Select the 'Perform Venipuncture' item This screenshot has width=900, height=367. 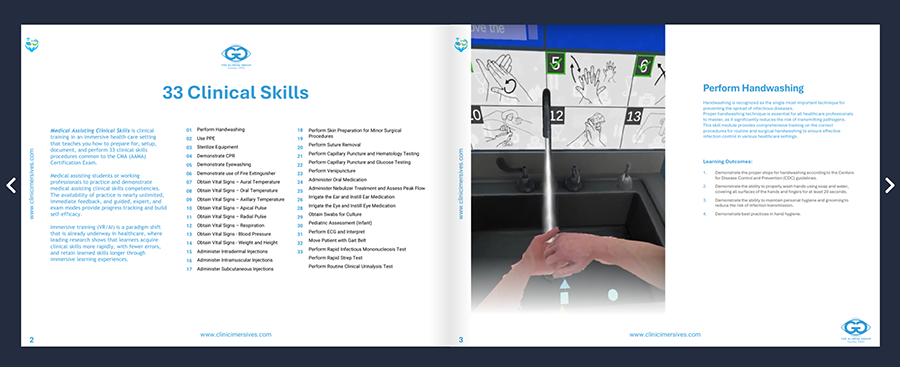point(332,171)
